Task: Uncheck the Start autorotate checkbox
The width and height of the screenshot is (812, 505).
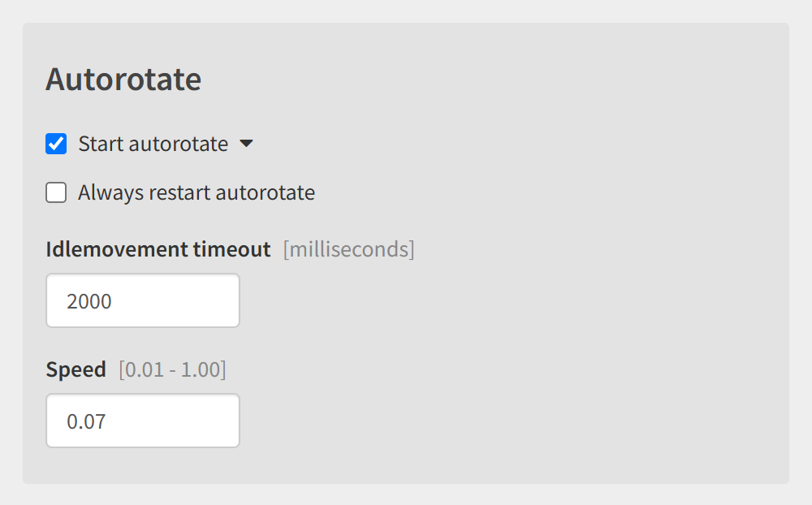Action: click(56, 144)
